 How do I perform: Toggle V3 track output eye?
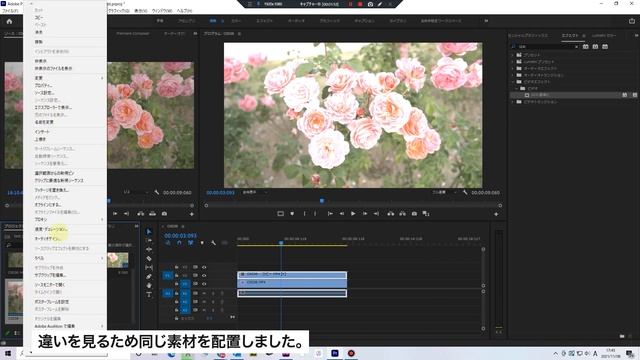coord(204,267)
